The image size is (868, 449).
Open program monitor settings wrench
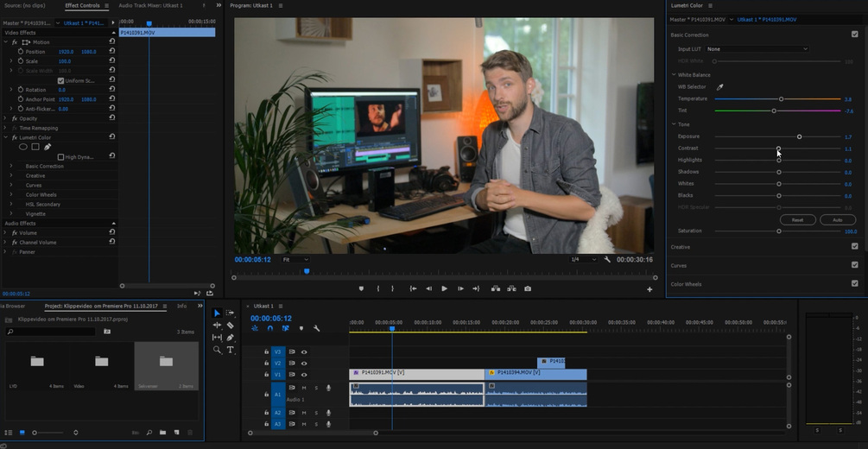[x=607, y=260]
